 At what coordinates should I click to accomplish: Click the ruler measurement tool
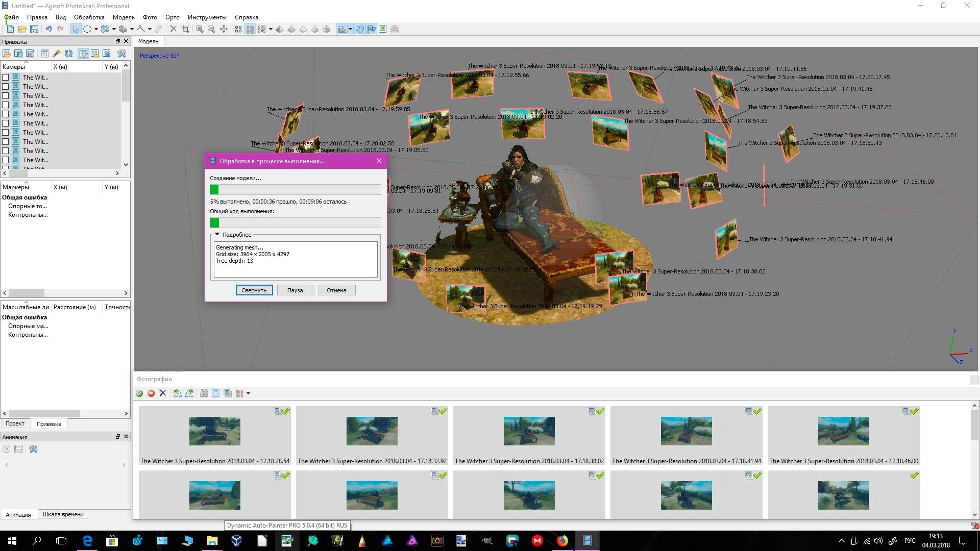159,29
